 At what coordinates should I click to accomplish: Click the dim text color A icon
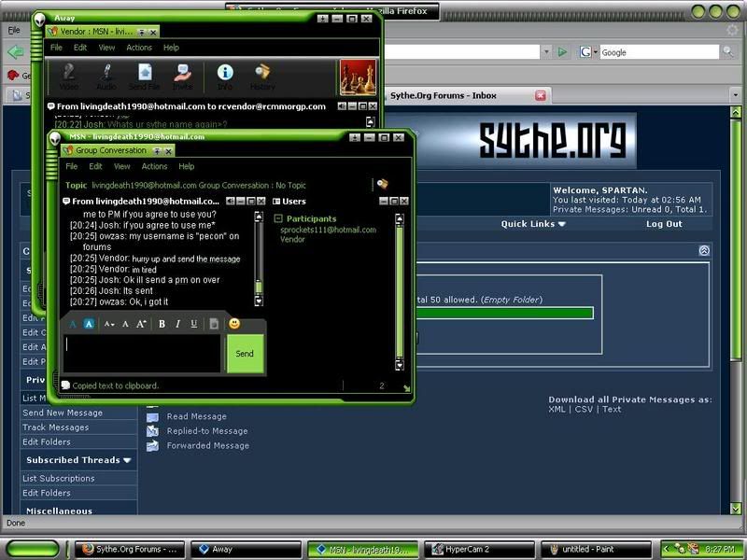73,324
